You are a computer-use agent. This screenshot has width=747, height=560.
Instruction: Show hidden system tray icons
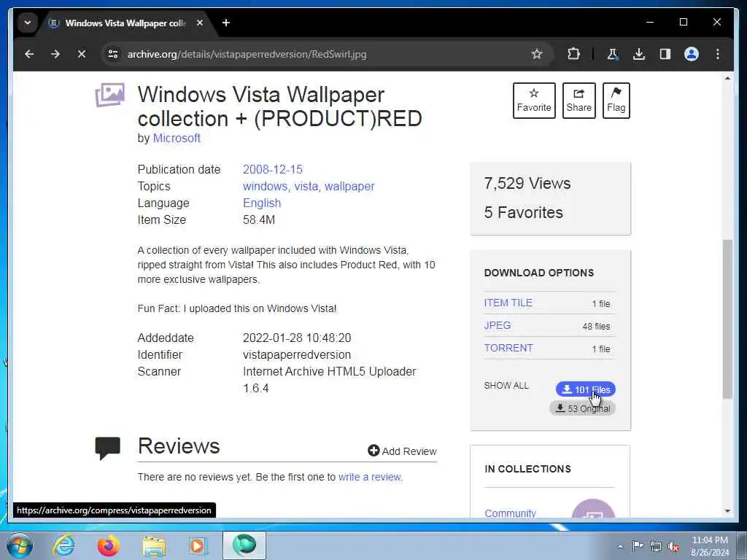620,546
